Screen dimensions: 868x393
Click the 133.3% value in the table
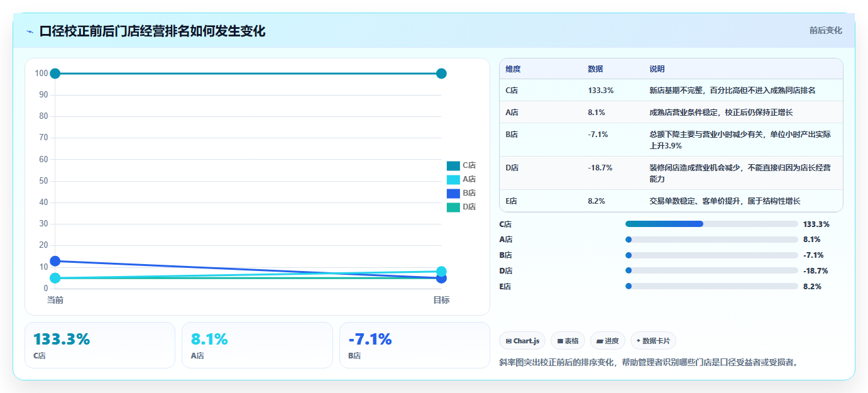tap(601, 91)
